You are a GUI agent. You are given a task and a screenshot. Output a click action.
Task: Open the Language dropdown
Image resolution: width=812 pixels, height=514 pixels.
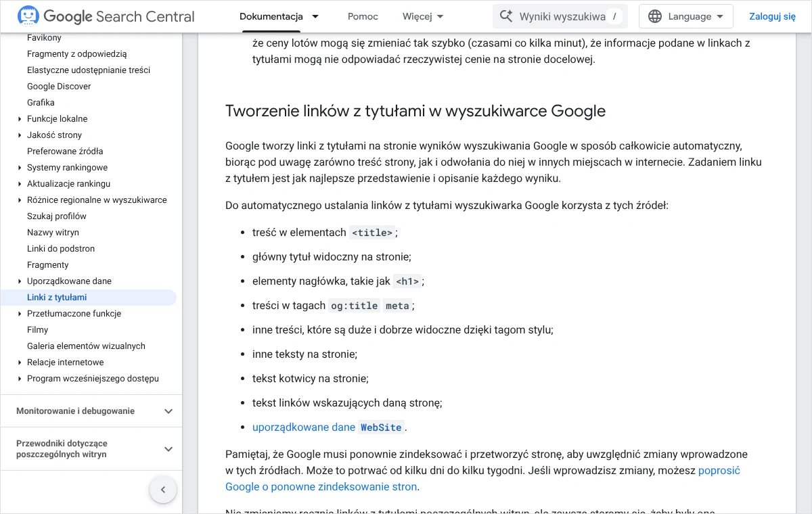click(x=686, y=16)
